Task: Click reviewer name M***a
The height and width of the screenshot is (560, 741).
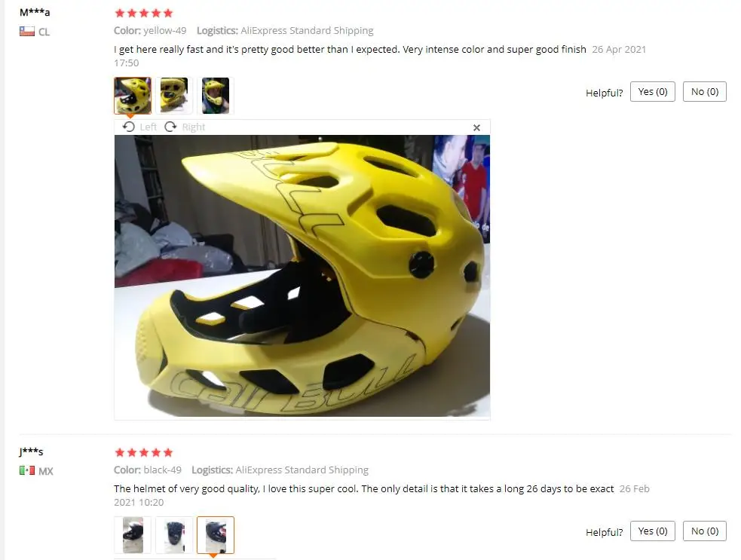Action: 35,12
